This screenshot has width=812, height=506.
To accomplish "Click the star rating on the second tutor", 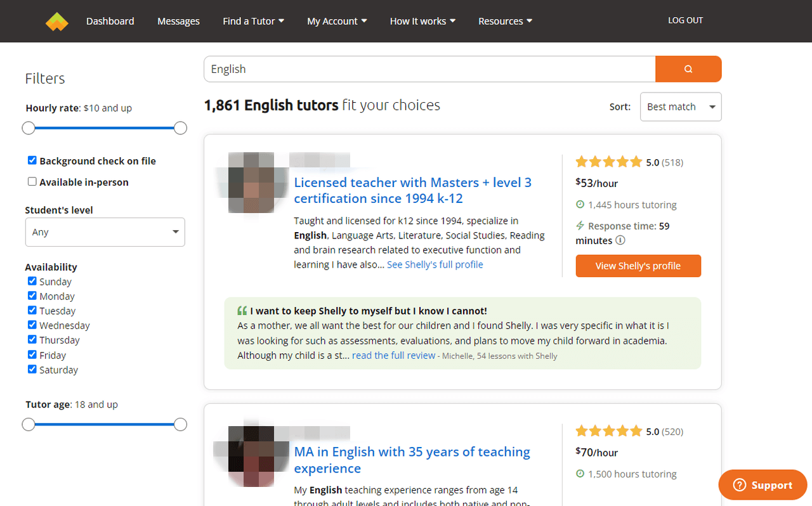I will point(609,431).
